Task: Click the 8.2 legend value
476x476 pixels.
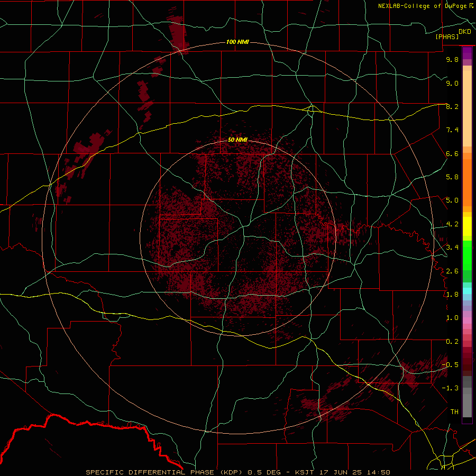Action: click(452, 106)
